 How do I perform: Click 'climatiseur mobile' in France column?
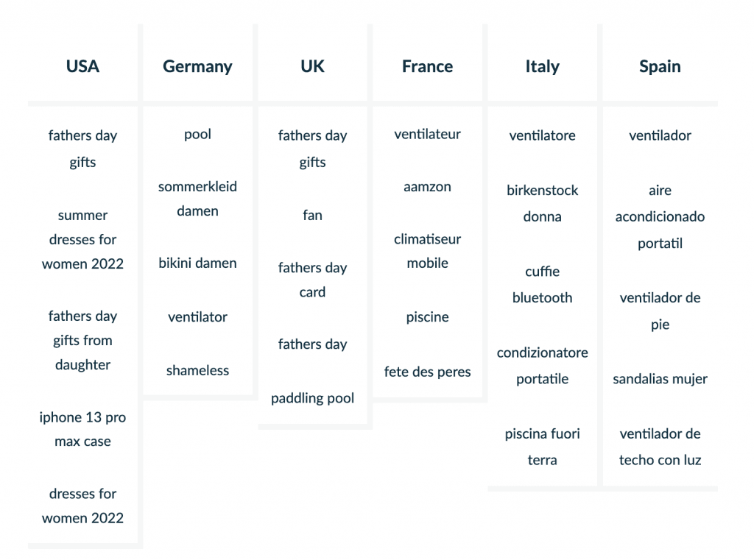(x=427, y=251)
